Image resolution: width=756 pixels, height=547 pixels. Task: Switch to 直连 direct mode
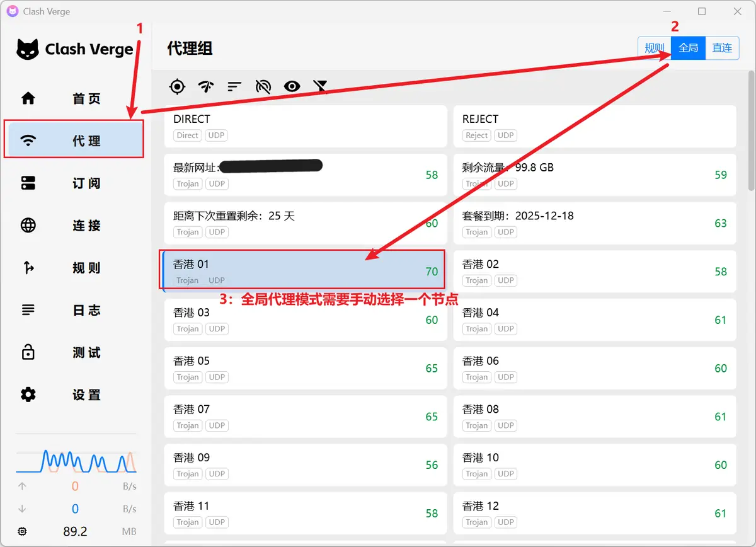[x=722, y=48]
